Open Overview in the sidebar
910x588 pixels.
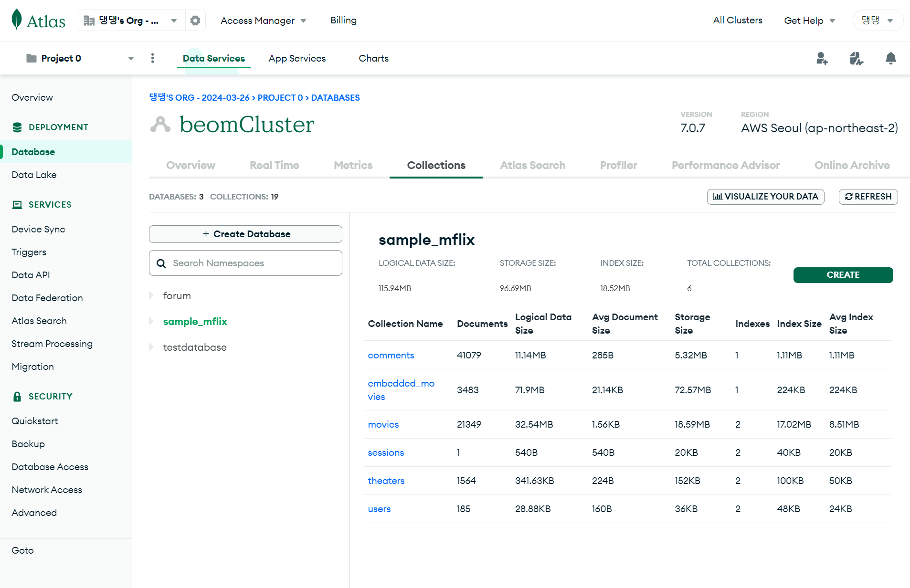[32, 97]
